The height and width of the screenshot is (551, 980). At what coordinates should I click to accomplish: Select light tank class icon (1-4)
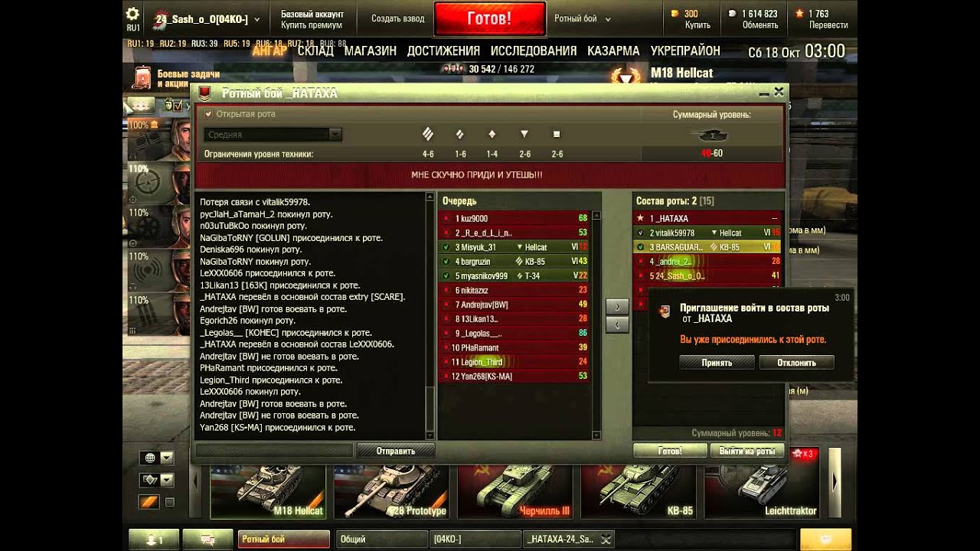tap(492, 134)
